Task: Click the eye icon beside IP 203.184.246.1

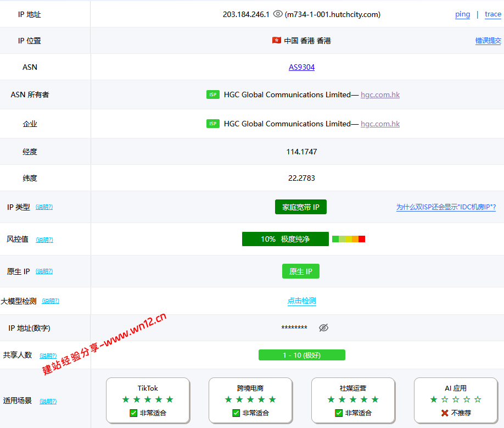Action: coord(278,14)
